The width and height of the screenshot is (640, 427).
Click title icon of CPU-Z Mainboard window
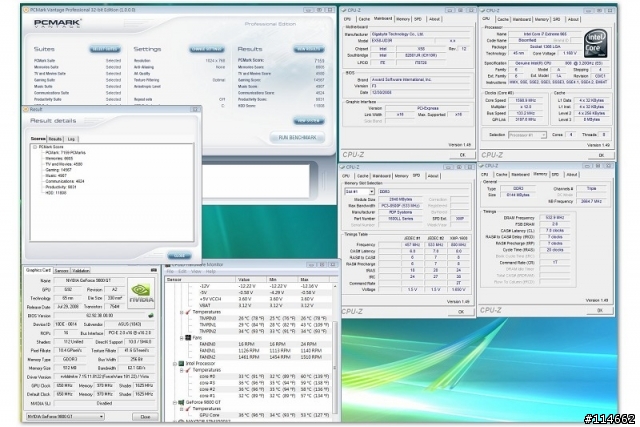tap(344, 10)
